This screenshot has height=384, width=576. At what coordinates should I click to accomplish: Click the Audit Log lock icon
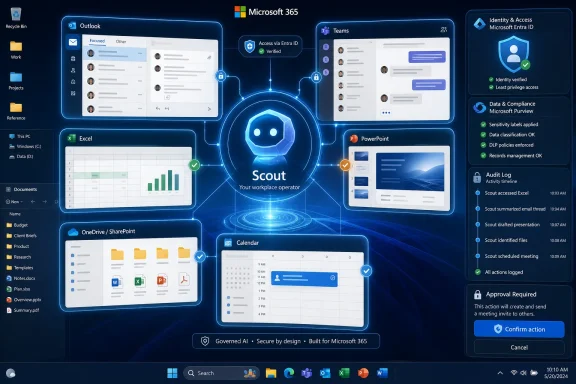(x=477, y=177)
